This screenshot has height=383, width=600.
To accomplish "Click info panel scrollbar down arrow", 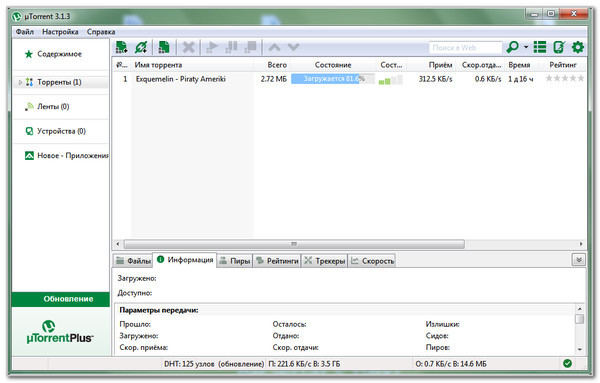I will point(580,349).
